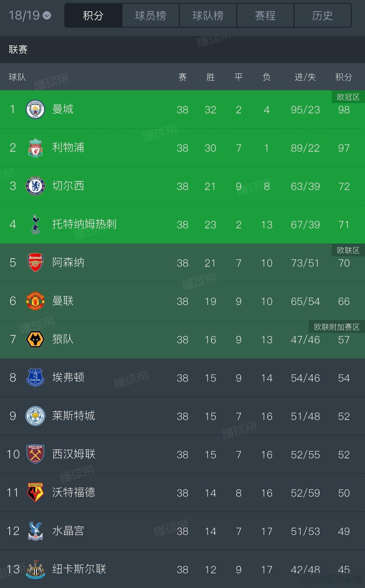Select the 积分 tab
365x588 pixels.
tap(93, 16)
